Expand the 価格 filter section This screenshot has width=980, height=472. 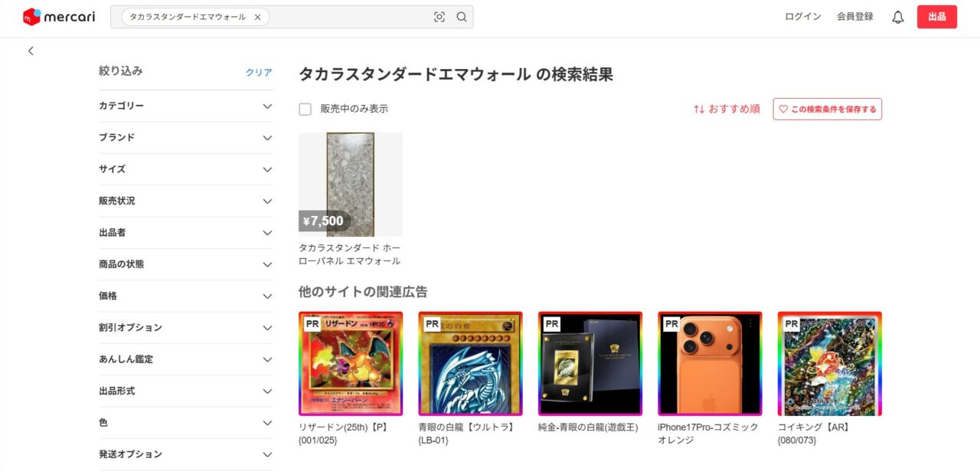[185, 296]
